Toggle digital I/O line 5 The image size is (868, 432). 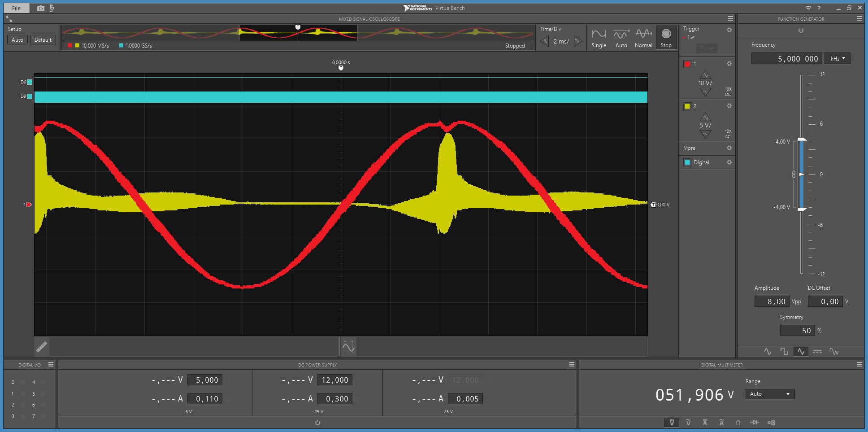pos(43,394)
